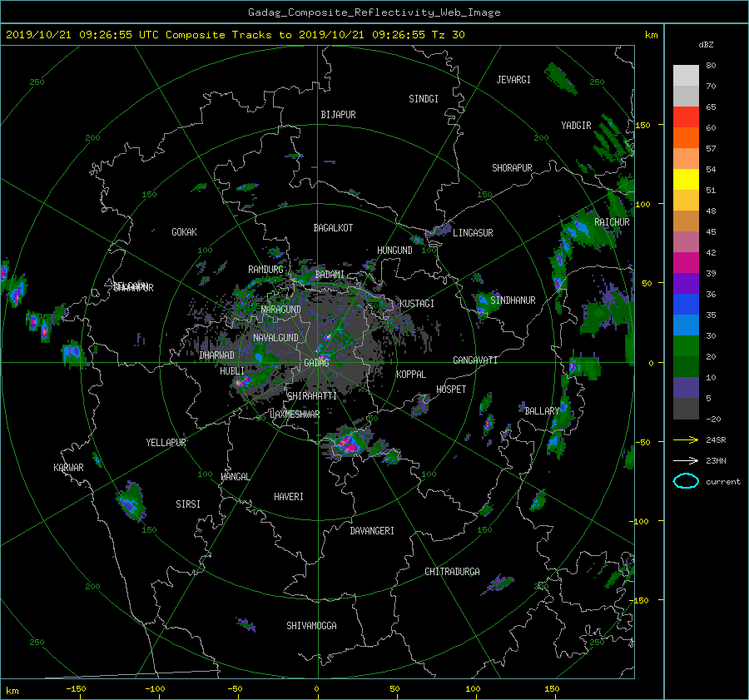The height and width of the screenshot is (700, 749).
Task: Click the HANGAL city label
Action: tap(235, 477)
